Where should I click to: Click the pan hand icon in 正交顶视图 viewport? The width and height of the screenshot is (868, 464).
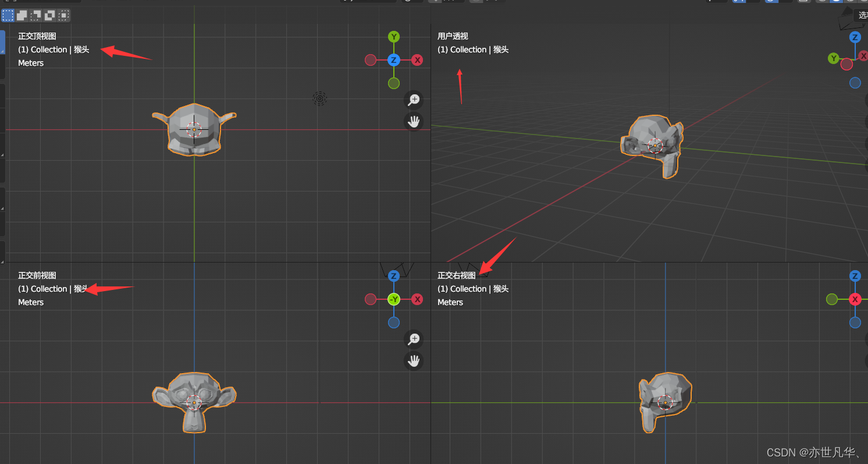(x=414, y=122)
